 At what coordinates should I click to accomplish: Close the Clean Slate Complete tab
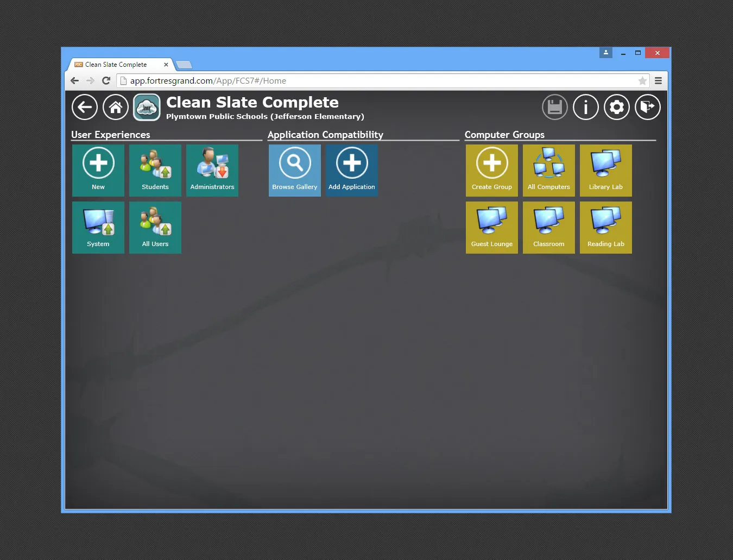(x=166, y=65)
